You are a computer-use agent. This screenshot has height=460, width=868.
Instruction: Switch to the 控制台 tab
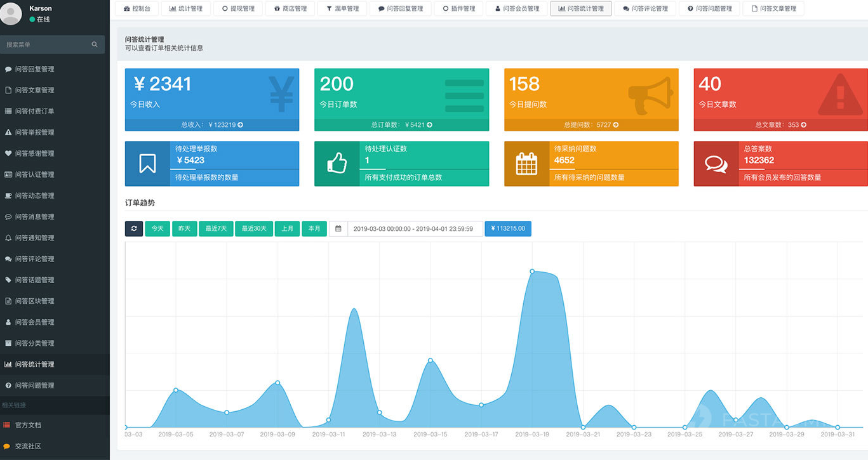pos(137,8)
